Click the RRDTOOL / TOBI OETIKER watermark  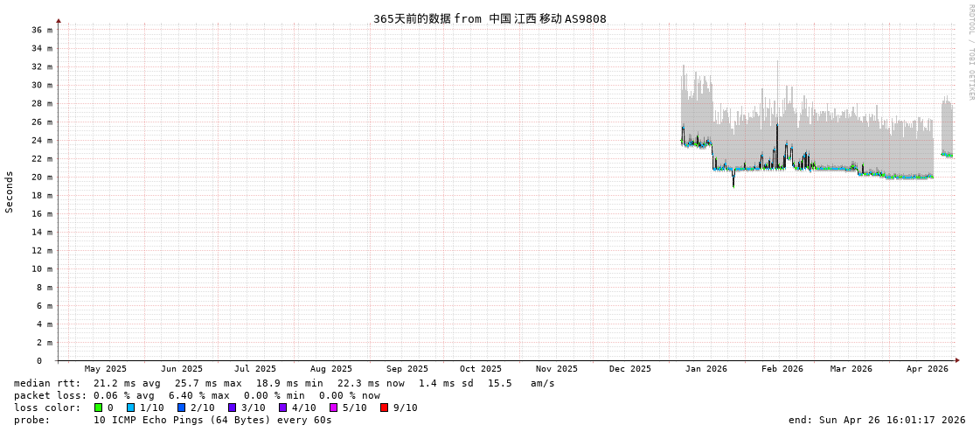pos(970,52)
